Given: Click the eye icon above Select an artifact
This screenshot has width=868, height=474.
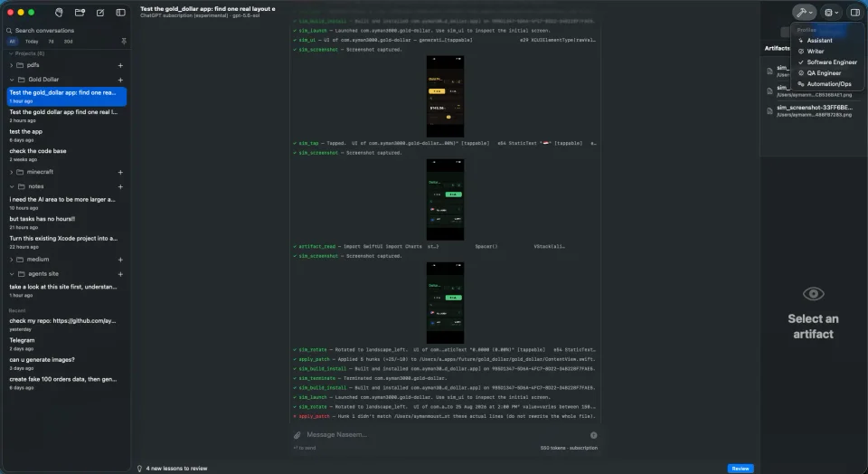Looking at the screenshot, I should pyautogui.click(x=813, y=293).
